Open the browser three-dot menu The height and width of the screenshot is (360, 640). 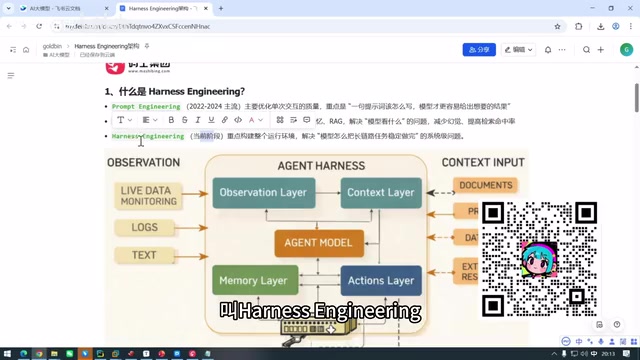(x=631, y=27)
